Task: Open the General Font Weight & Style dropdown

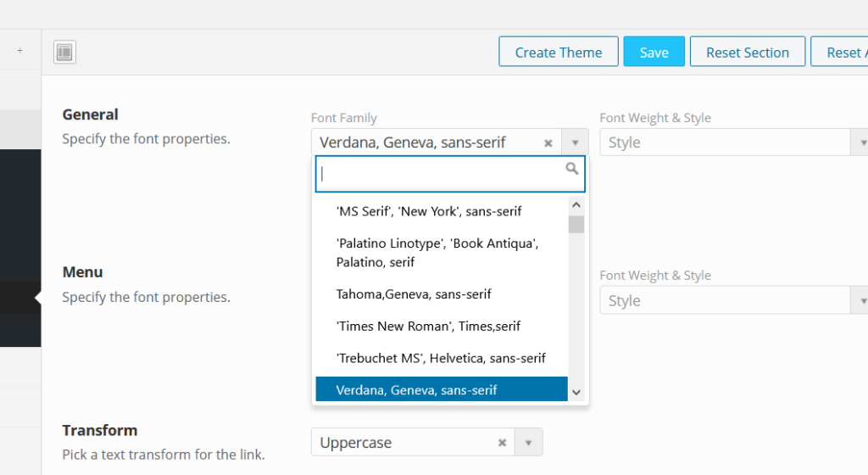Action: [x=733, y=142]
